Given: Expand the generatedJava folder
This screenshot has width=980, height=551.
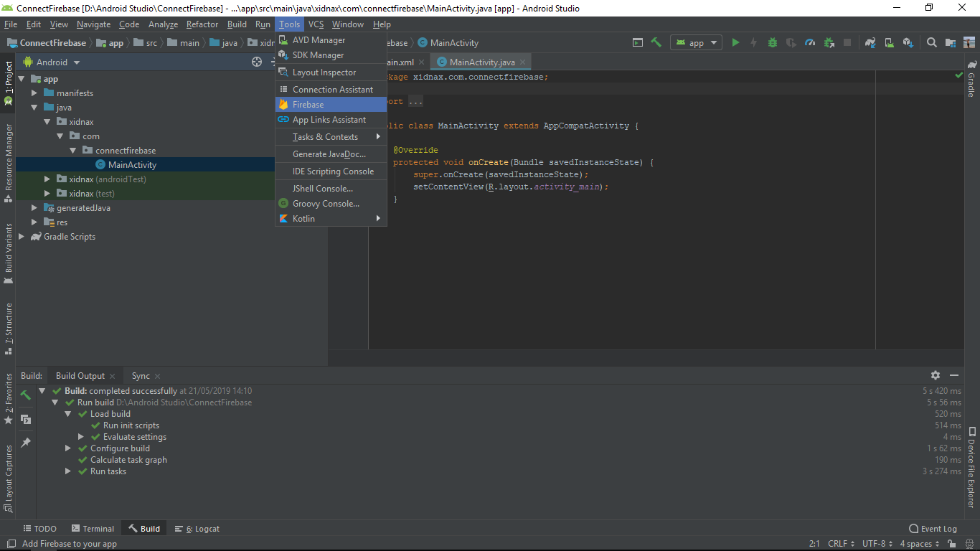Looking at the screenshot, I should pyautogui.click(x=34, y=208).
